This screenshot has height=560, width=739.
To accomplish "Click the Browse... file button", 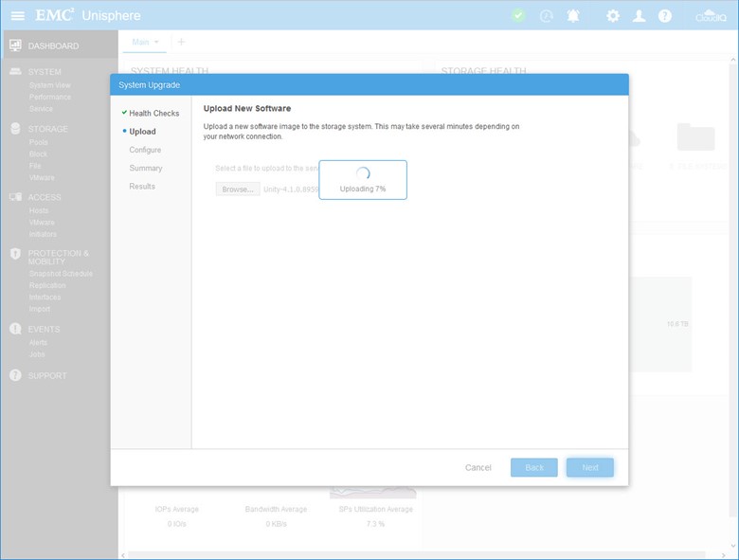I will pyautogui.click(x=238, y=189).
